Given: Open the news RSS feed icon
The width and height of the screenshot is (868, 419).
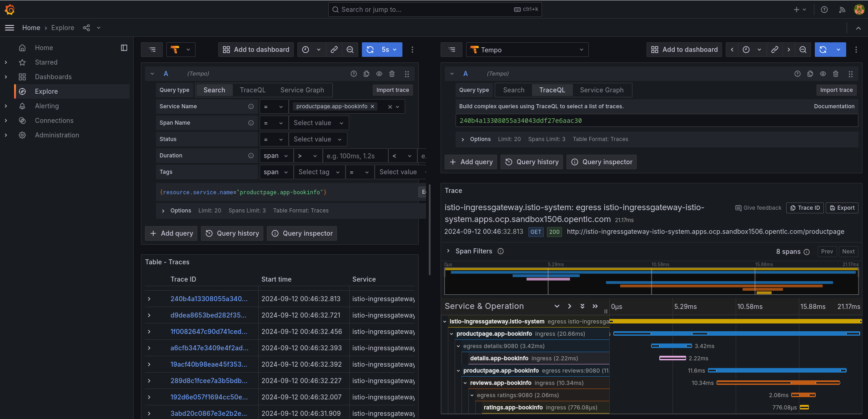Looking at the screenshot, I should pos(842,10).
